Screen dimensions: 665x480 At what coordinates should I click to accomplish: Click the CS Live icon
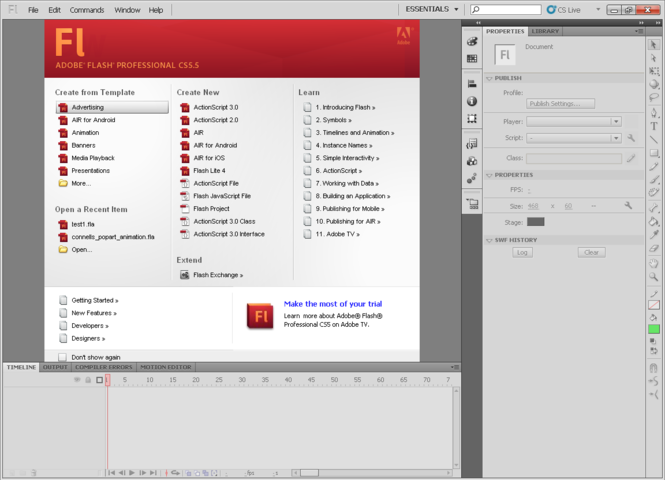coord(551,9)
